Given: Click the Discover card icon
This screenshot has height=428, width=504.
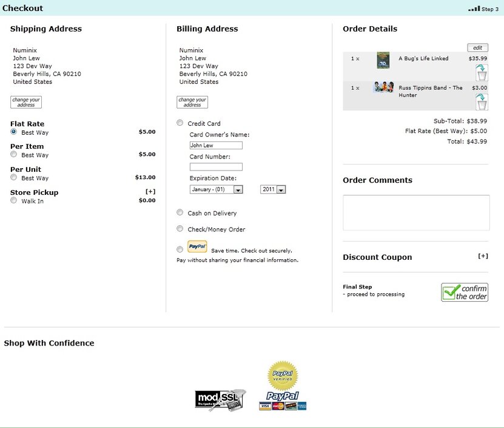Looking at the screenshot, I should coord(290,406).
